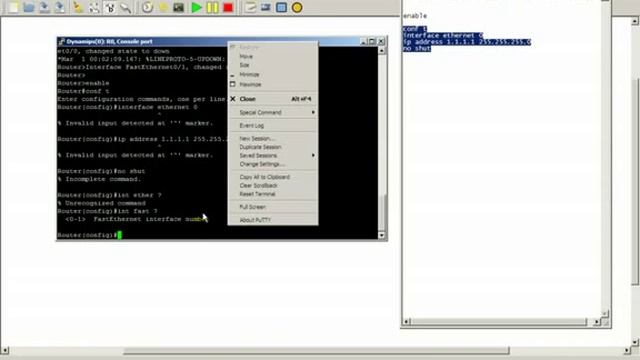Click the Save project toolbar icon
The image size is (640, 360).
[44, 7]
